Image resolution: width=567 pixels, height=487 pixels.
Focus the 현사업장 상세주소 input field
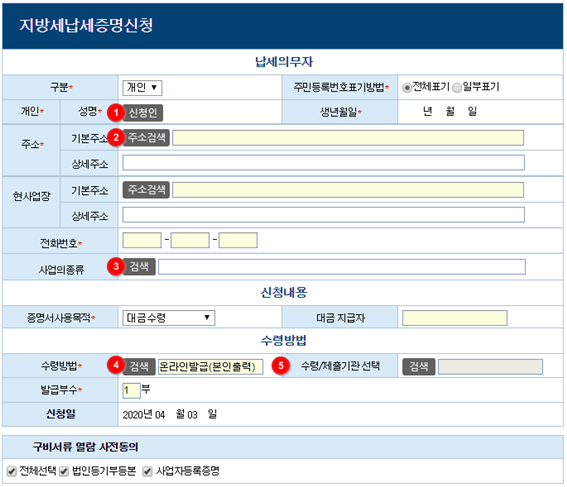click(323, 215)
